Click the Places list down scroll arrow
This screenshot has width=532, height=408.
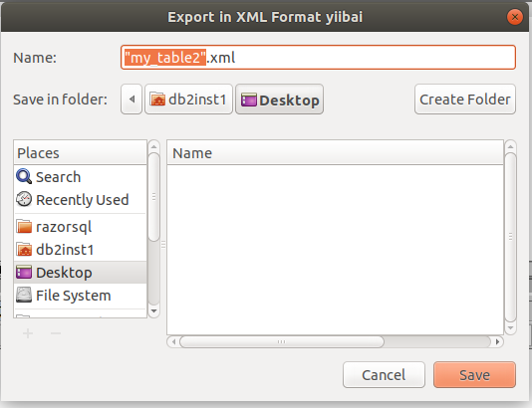(154, 311)
